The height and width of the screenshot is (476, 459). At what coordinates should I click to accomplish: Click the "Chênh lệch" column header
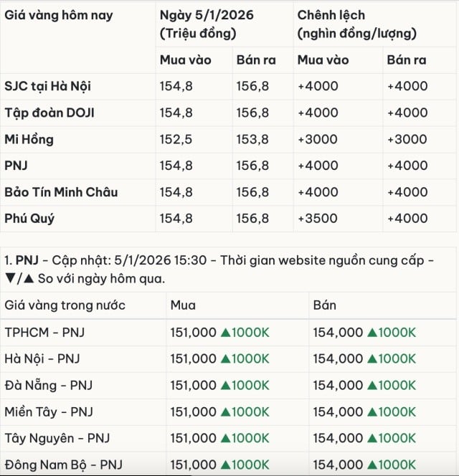[331, 15]
